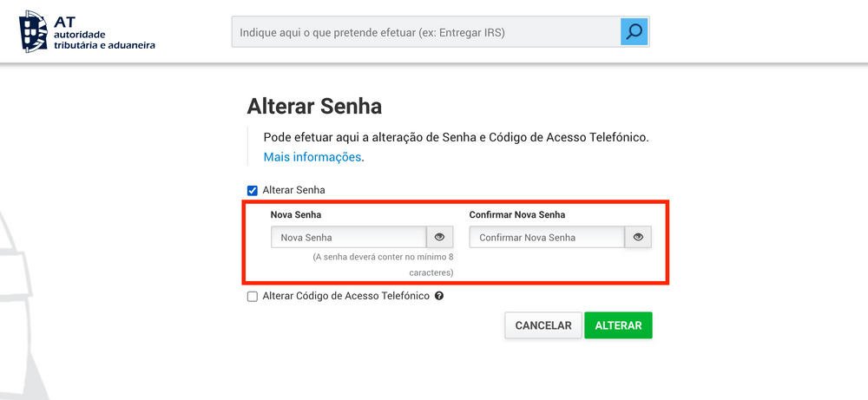The width and height of the screenshot is (868, 400).
Task: Focus the Confirmar Nova Senha field
Action: (x=548, y=237)
